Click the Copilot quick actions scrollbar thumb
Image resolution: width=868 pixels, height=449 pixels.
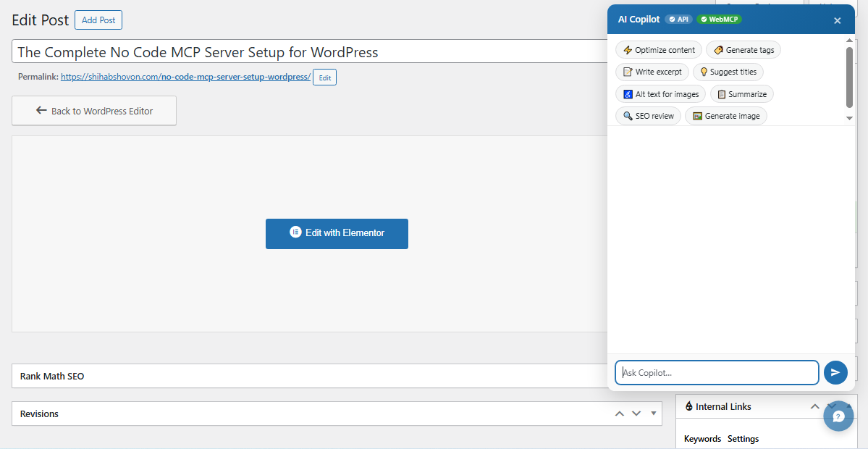(x=850, y=77)
